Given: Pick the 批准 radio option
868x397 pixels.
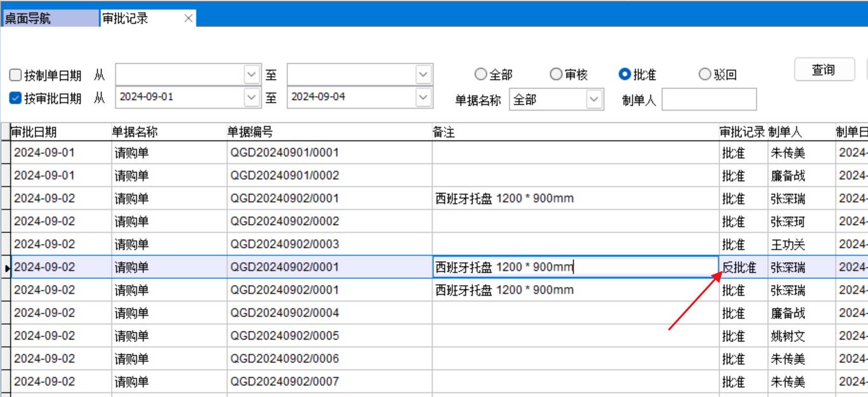Looking at the screenshot, I should pos(624,74).
